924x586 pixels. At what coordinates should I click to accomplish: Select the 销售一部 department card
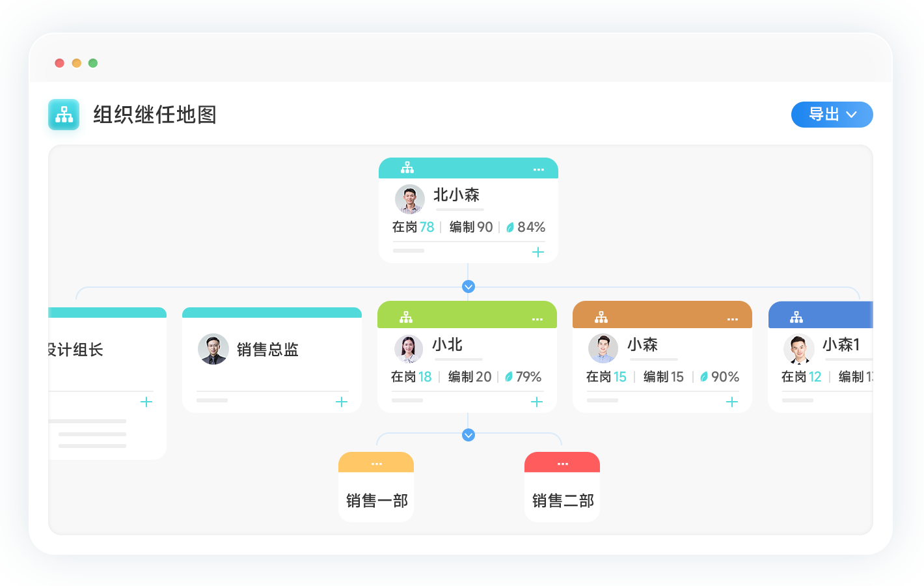click(376, 500)
